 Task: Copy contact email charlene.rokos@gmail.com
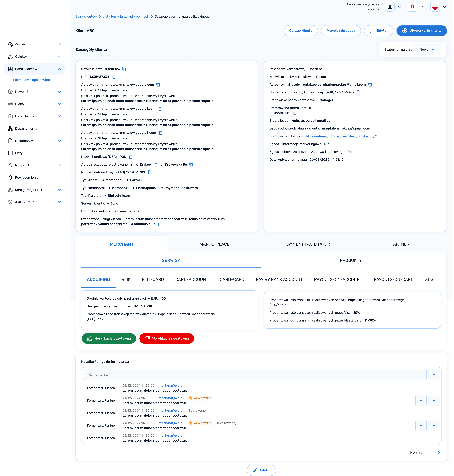[370, 85]
